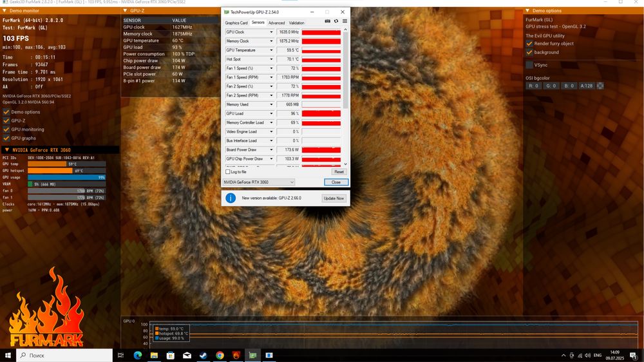The height and width of the screenshot is (362, 644).
Task: Collapse the GPU-Z overlay panel header
Action: pos(126,11)
